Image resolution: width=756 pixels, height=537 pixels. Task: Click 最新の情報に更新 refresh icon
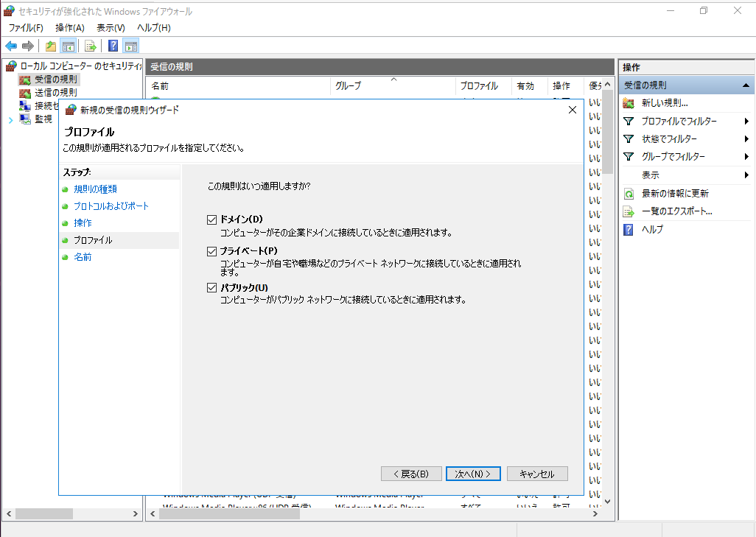(x=629, y=194)
